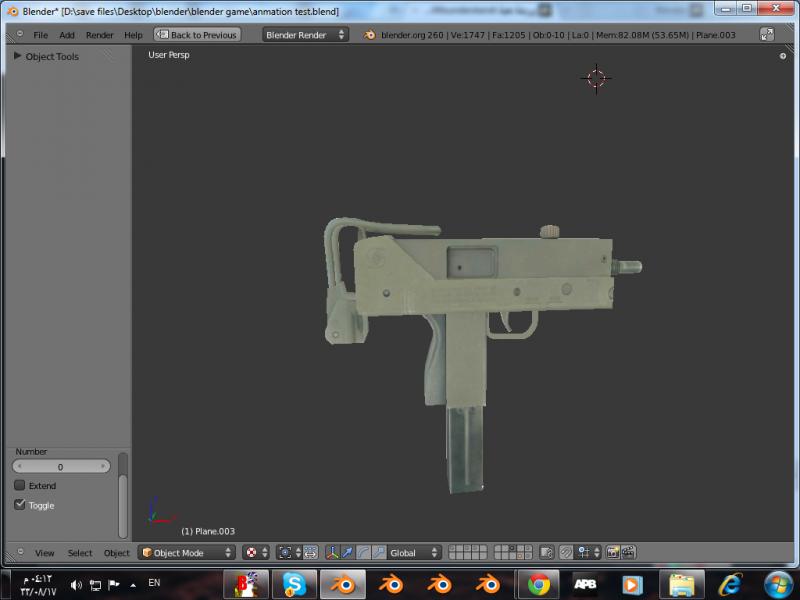
Task: Click the plus icon to open the properties region
Action: tap(783, 56)
